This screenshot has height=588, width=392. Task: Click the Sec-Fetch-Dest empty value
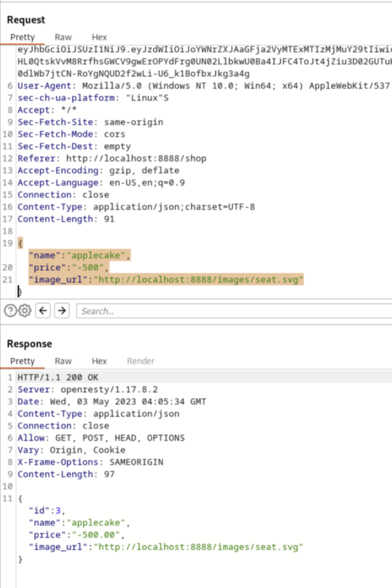(117, 146)
